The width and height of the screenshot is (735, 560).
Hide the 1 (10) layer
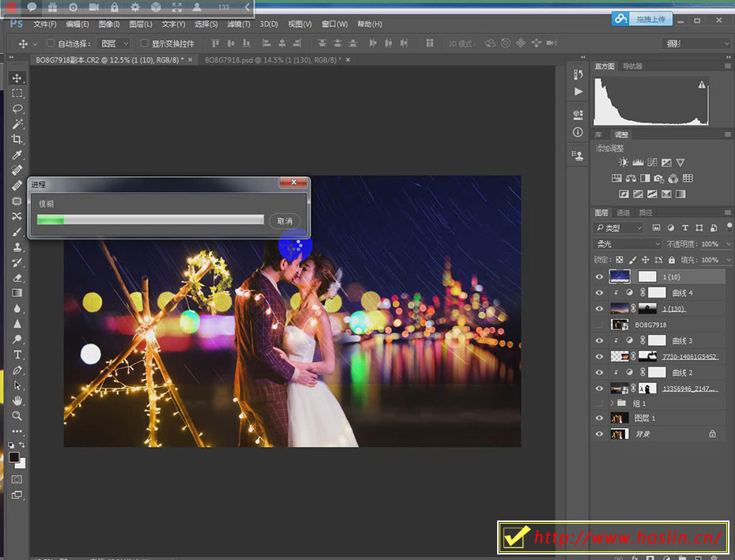tap(599, 277)
